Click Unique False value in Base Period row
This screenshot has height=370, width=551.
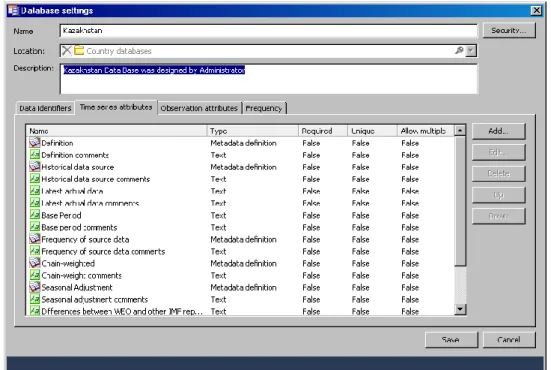(x=361, y=215)
